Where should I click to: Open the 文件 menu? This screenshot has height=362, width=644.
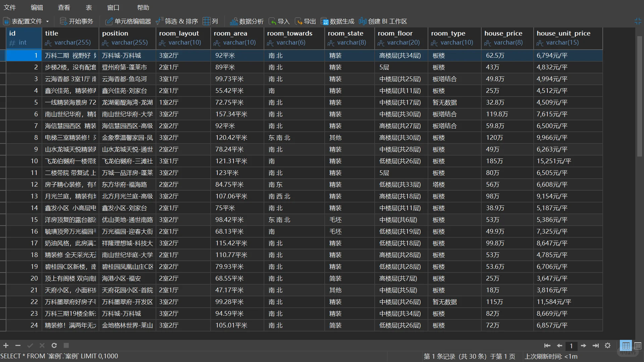pyautogui.click(x=10, y=7)
